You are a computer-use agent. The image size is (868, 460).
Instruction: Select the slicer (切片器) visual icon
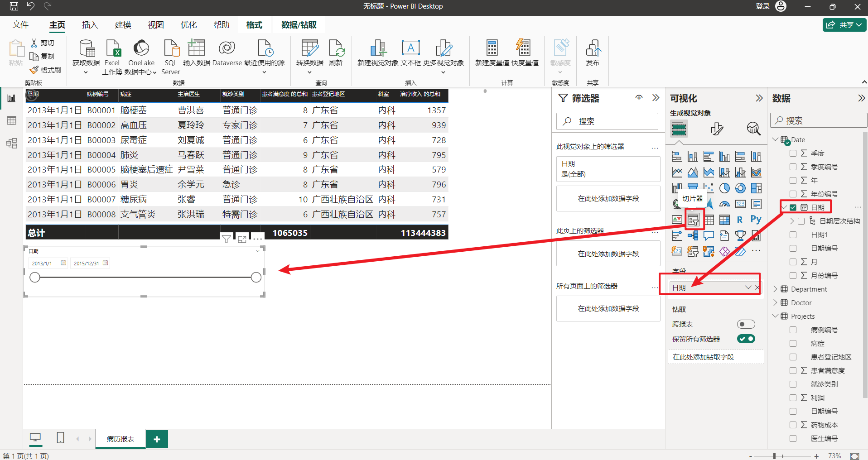(x=693, y=220)
